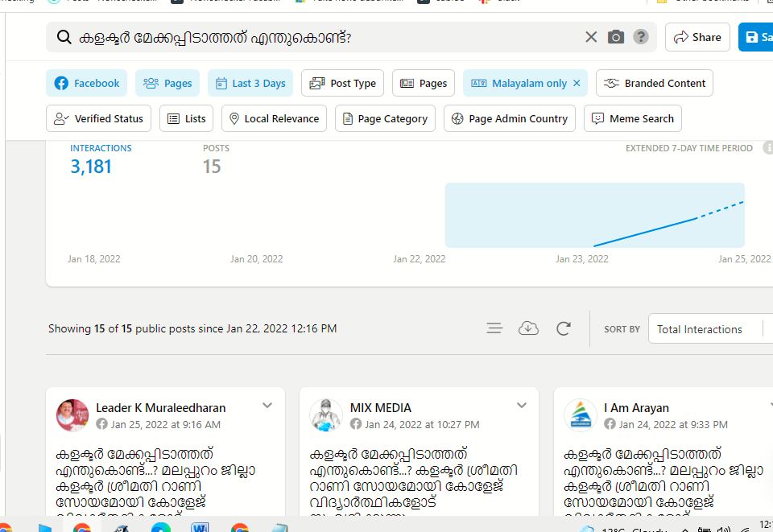773x532 pixels.
Task: Open the I Am Arayan page link
Action: [636, 408]
